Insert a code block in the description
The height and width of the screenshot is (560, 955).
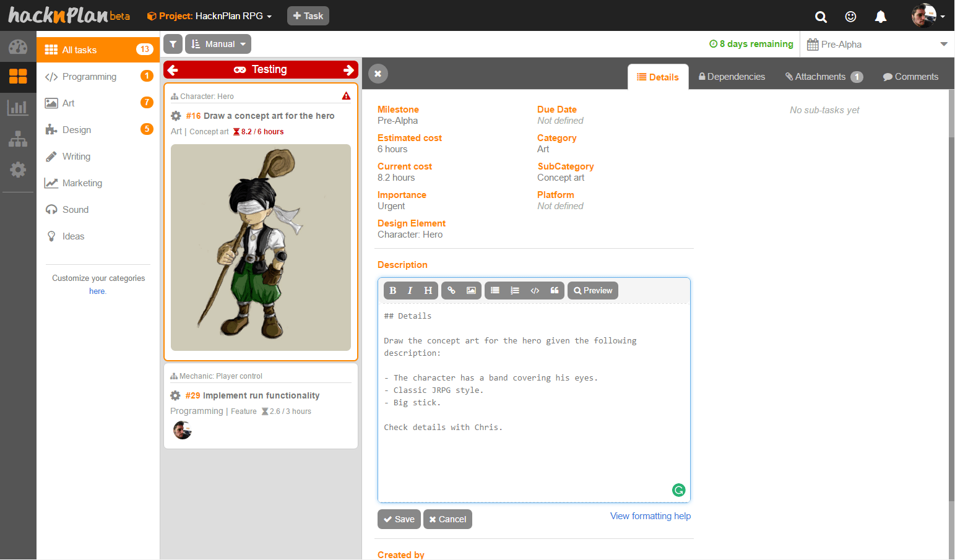tap(535, 290)
